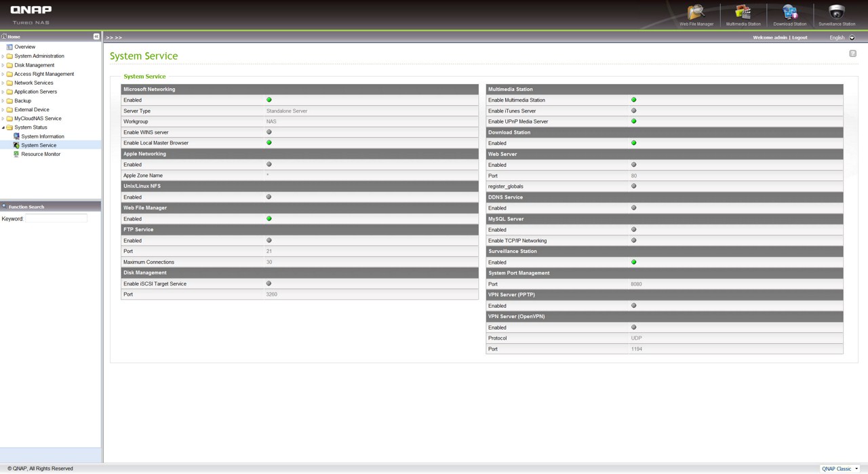Select System Service tree item
Screen dimensions: 868x474
pos(39,145)
